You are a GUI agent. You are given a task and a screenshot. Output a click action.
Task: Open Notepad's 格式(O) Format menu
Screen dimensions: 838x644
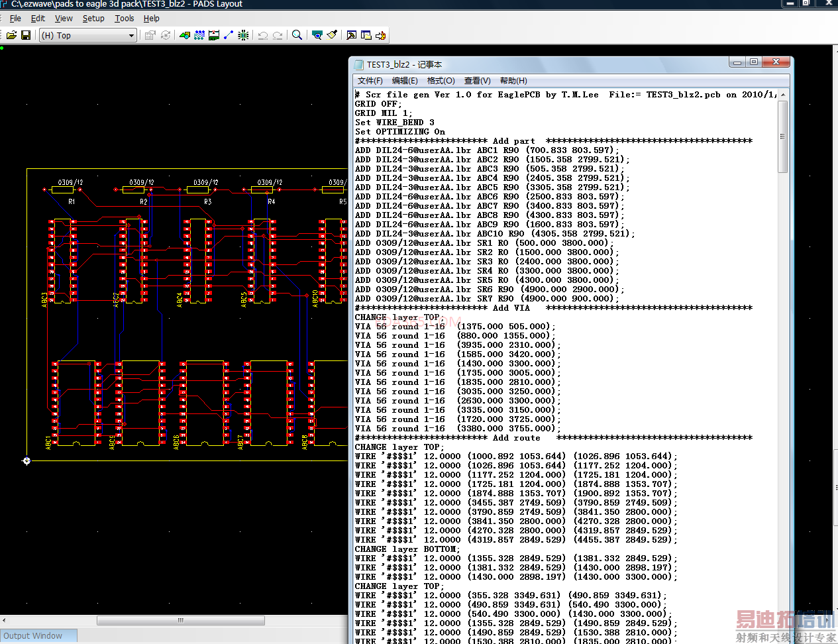pos(441,81)
